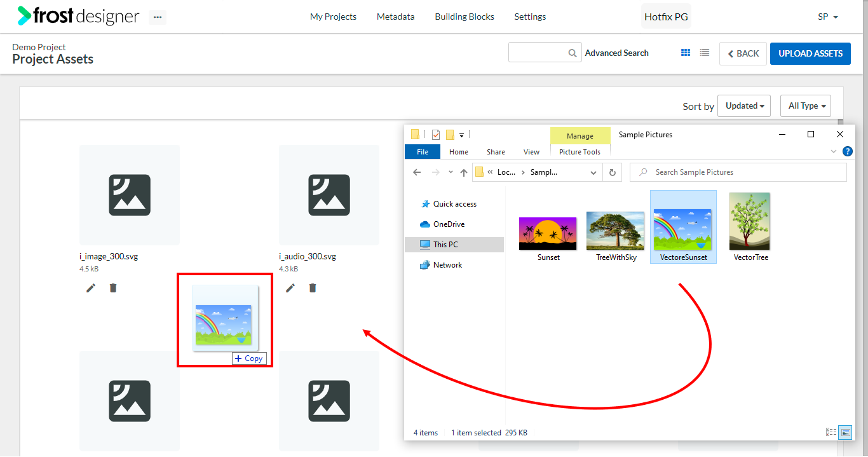Open File Explorer Help question mark
This screenshot has width=868, height=457.
click(x=848, y=151)
